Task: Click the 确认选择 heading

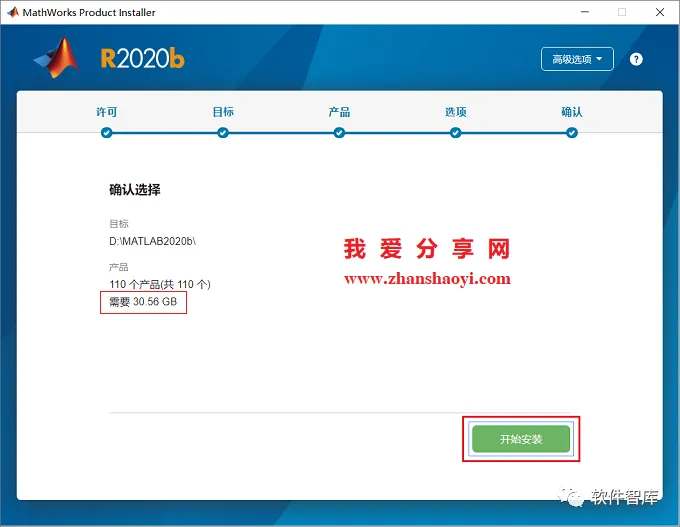Action: pyautogui.click(x=135, y=190)
